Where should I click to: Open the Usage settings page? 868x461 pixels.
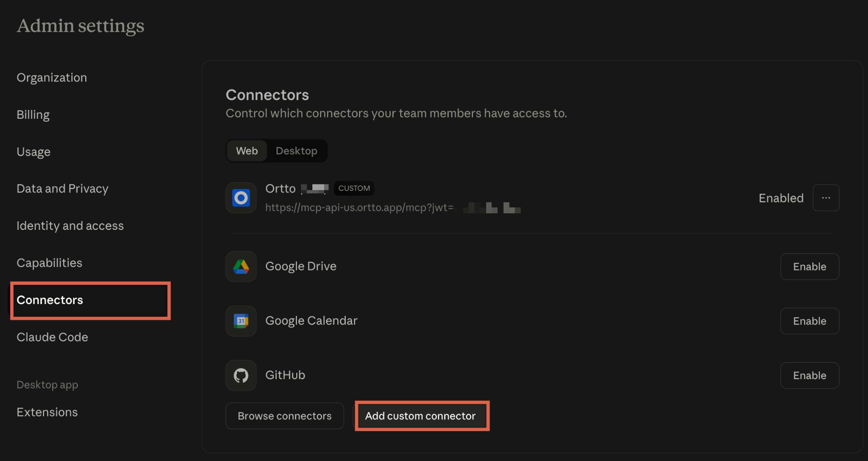pyautogui.click(x=33, y=152)
